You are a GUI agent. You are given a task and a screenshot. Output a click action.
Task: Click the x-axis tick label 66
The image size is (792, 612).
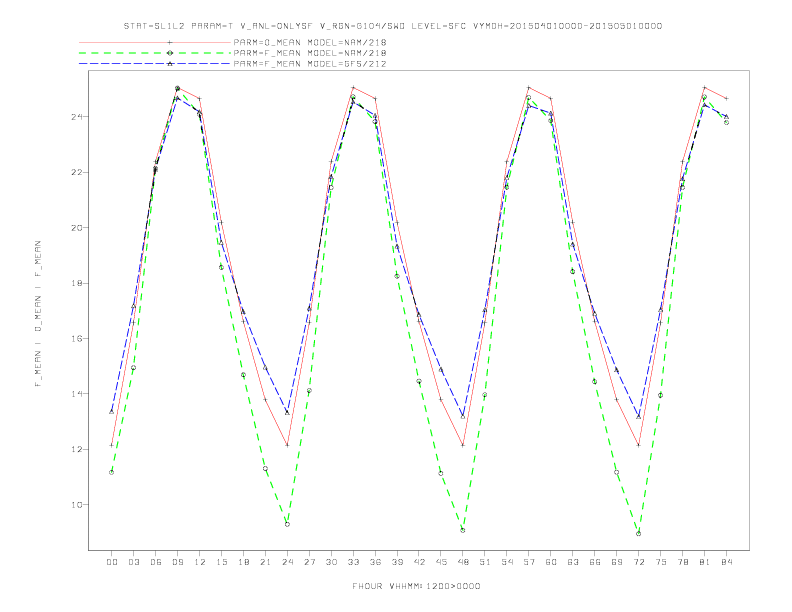click(x=595, y=562)
